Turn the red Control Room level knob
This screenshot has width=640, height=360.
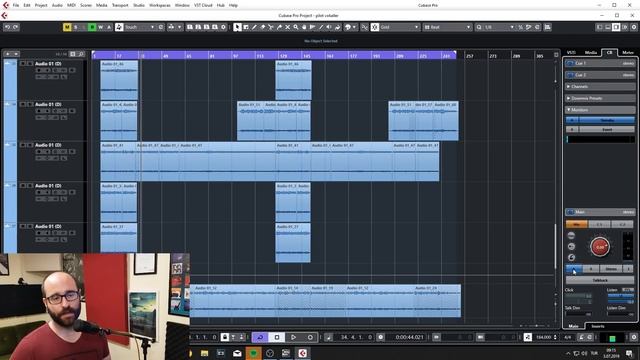tap(600, 247)
